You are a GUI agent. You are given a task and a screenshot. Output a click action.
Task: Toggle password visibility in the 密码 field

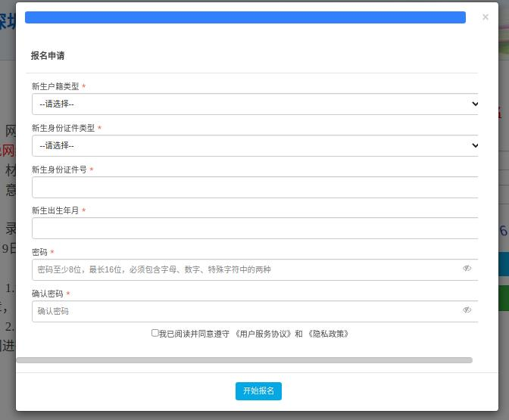[x=467, y=268]
